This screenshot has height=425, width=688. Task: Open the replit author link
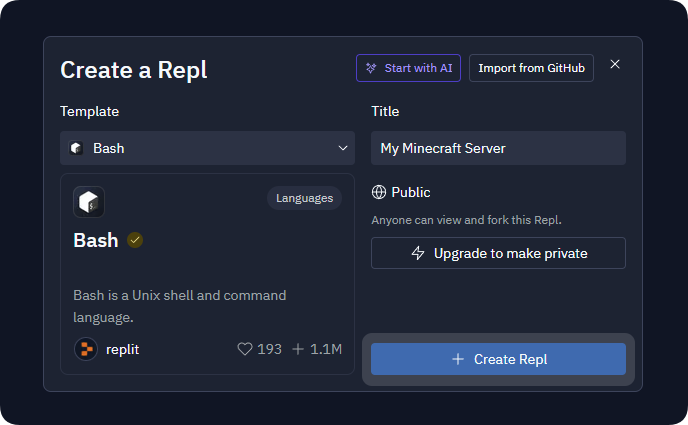click(x=122, y=350)
